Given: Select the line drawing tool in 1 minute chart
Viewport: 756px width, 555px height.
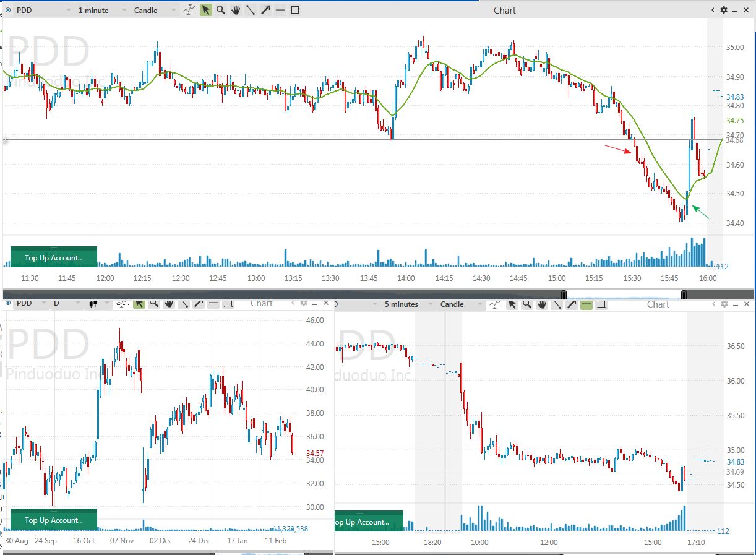Looking at the screenshot, I should click(251, 10).
